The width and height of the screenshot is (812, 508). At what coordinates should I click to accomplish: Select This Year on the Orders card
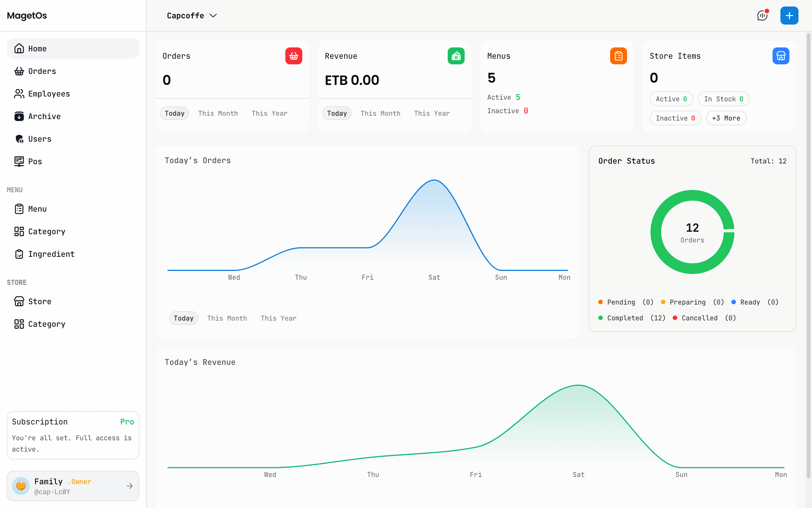(x=270, y=113)
